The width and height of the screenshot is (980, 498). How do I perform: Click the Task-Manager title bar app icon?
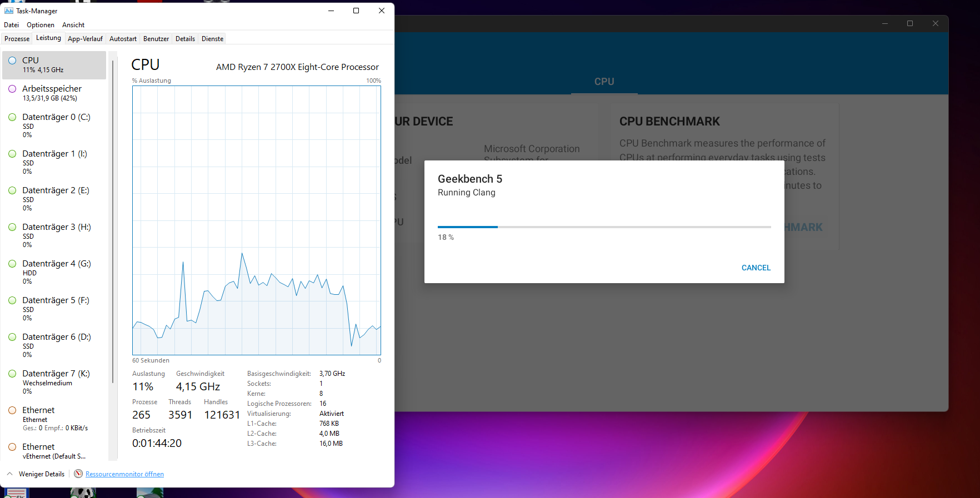coord(9,11)
